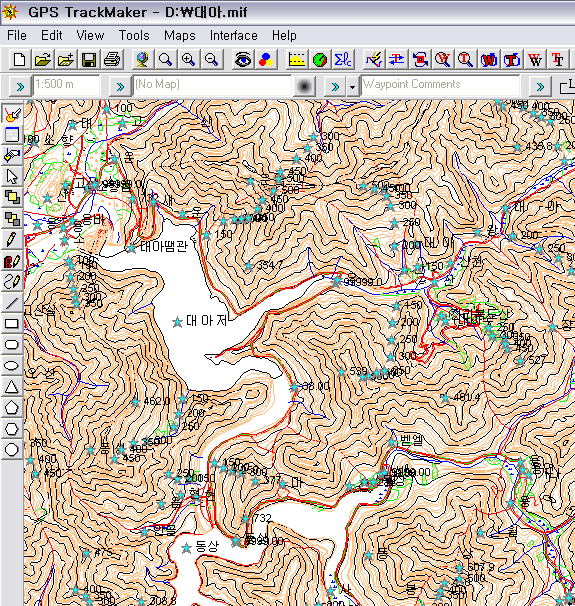Click the 대아저 waypoint star on the lake
The width and height of the screenshot is (575, 606).
[x=177, y=322]
